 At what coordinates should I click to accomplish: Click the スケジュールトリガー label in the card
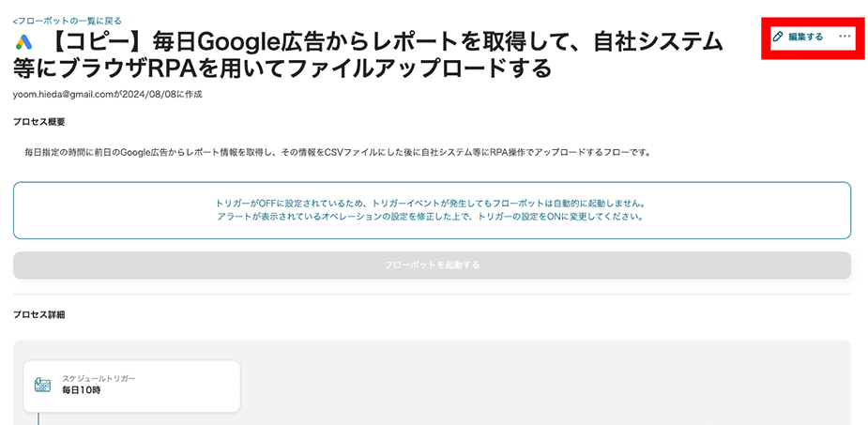click(99, 378)
